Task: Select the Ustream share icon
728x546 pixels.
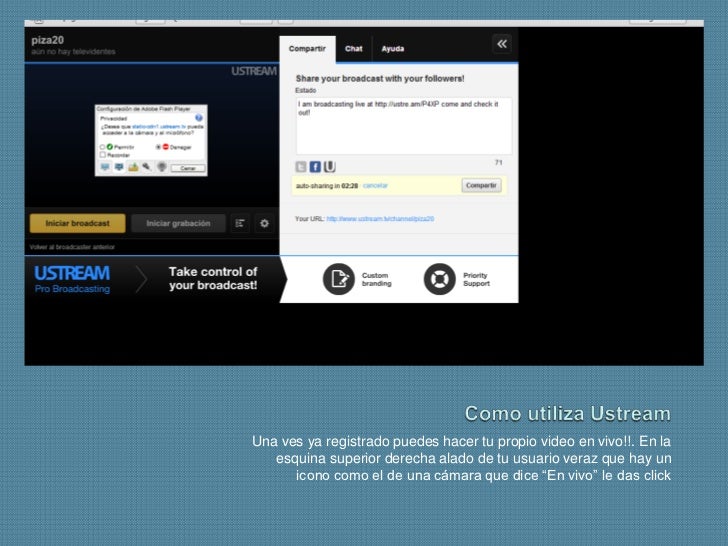Action: point(330,167)
